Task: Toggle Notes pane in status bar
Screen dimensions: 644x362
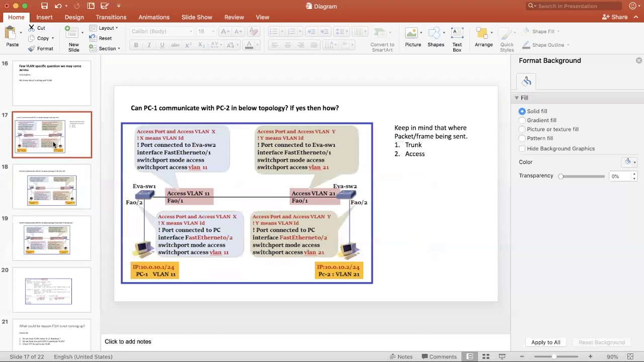Action: tap(401, 356)
